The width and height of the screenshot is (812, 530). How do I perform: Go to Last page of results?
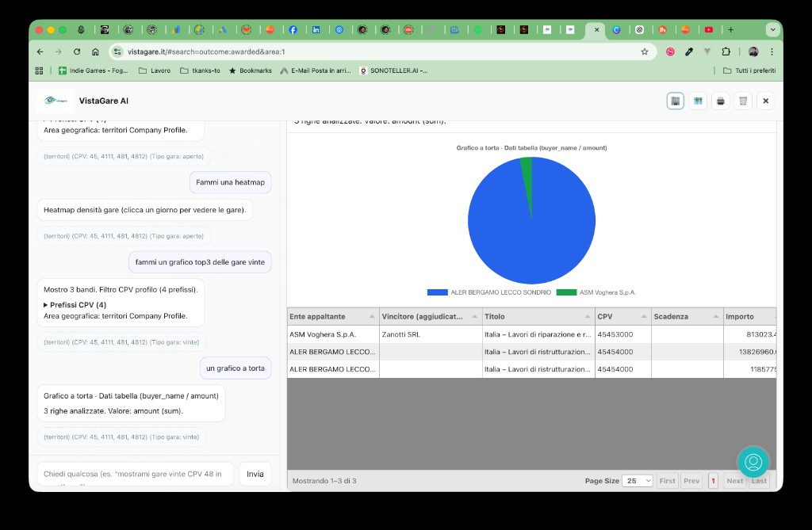point(759,481)
